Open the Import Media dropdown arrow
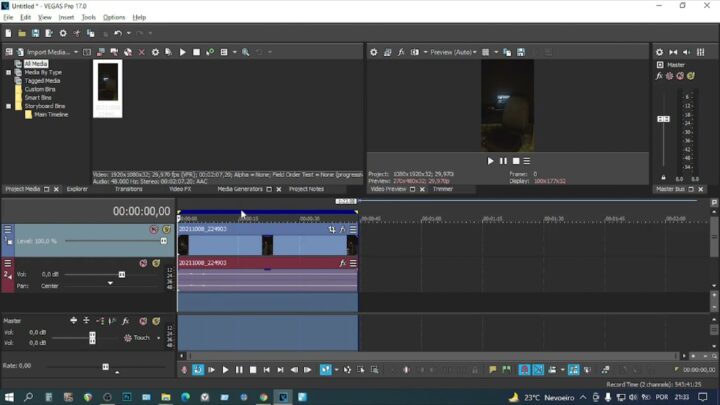The height and width of the screenshot is (405, 720). 76,52
